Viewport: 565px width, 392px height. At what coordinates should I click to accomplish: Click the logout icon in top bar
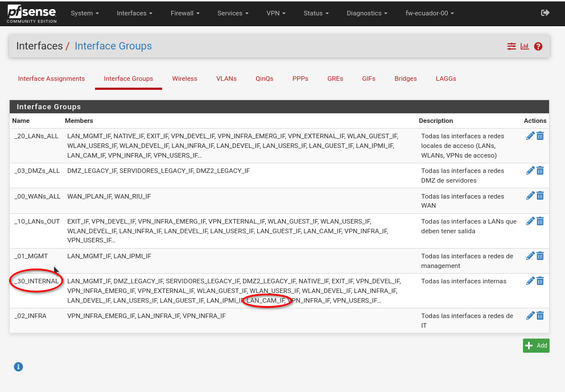pos(545,13)
